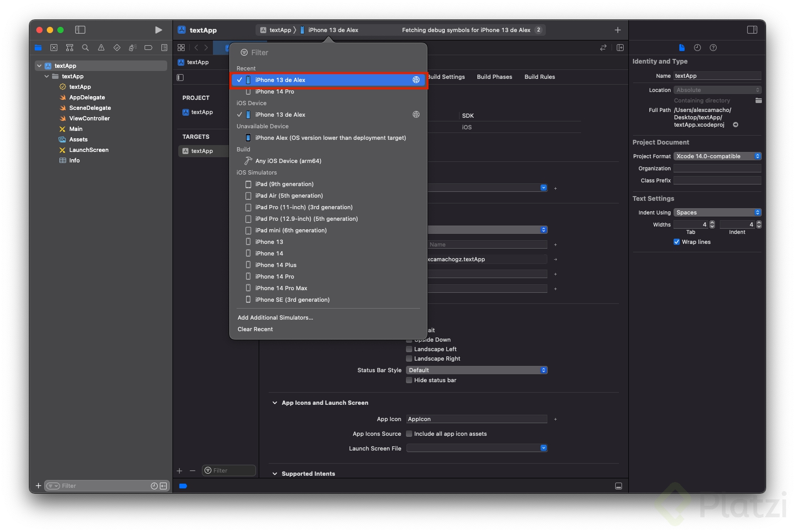Open the Find navigator magnifier icon

tap(85, 48)
